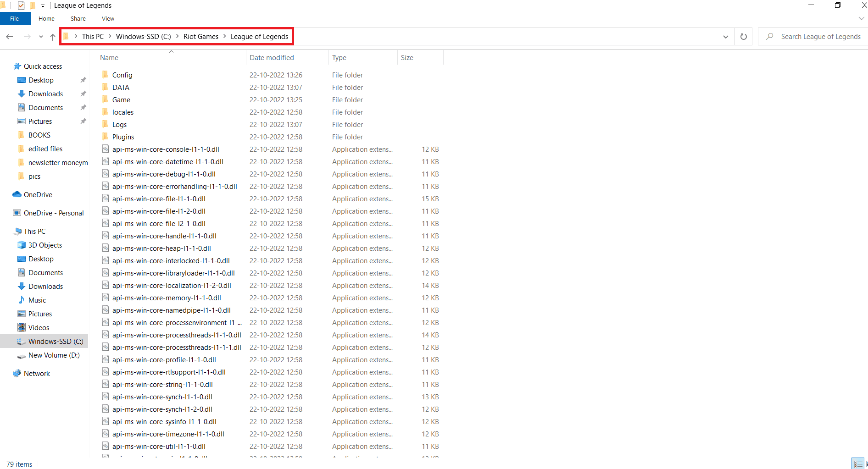Image resolution: width=868 pixels, height=469 pixels.
Task: Click the pinned Pictures icon in Quick access
Action: [x=21, y=121]
